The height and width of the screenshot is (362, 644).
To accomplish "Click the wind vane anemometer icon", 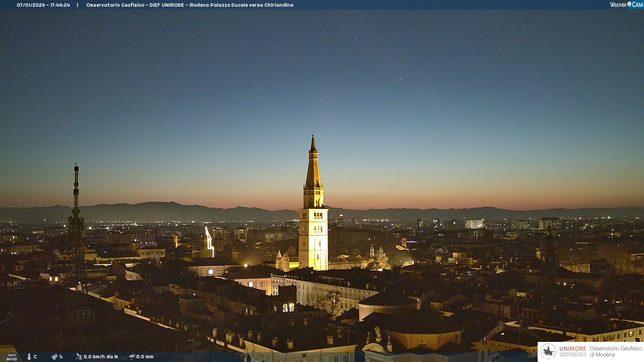I will tap(79, 357).
